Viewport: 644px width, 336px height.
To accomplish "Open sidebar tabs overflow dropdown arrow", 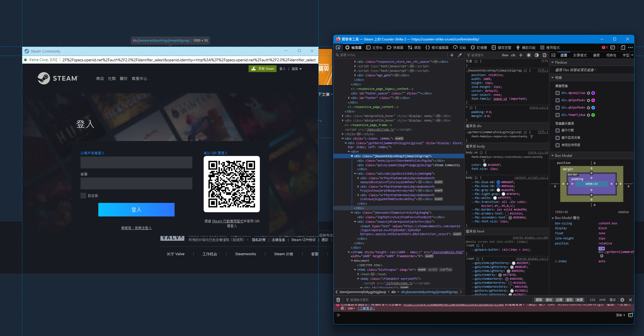I will 632,55.
